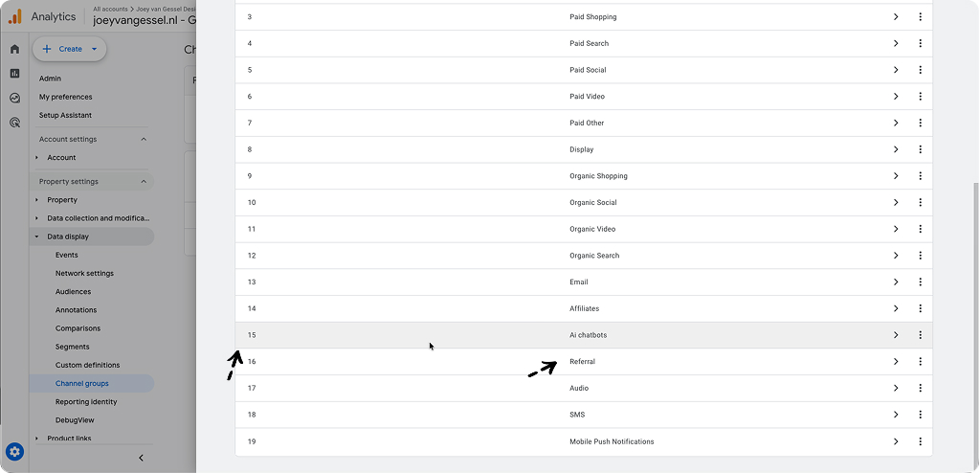Open the Advertising icon in left rail
Screen dimensions: 980x473
(15, 122)
